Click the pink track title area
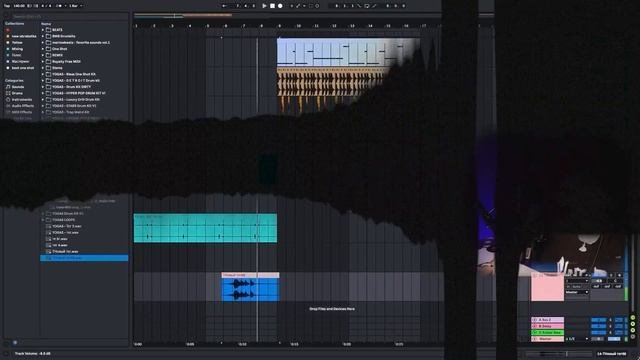This screenshot has width=640, height=360. coord(547,288)
